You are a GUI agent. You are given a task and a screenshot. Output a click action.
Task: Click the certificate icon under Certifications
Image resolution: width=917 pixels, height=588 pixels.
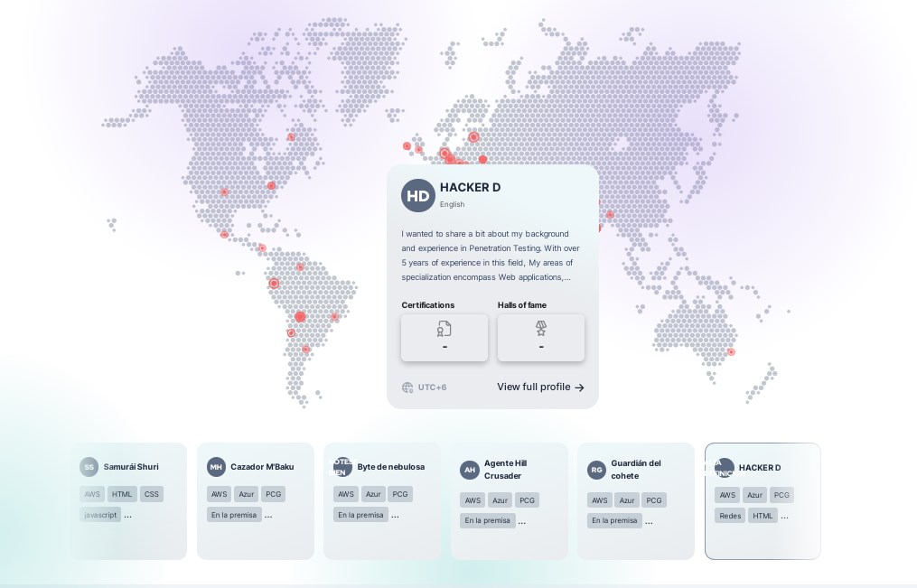(444, 329)
